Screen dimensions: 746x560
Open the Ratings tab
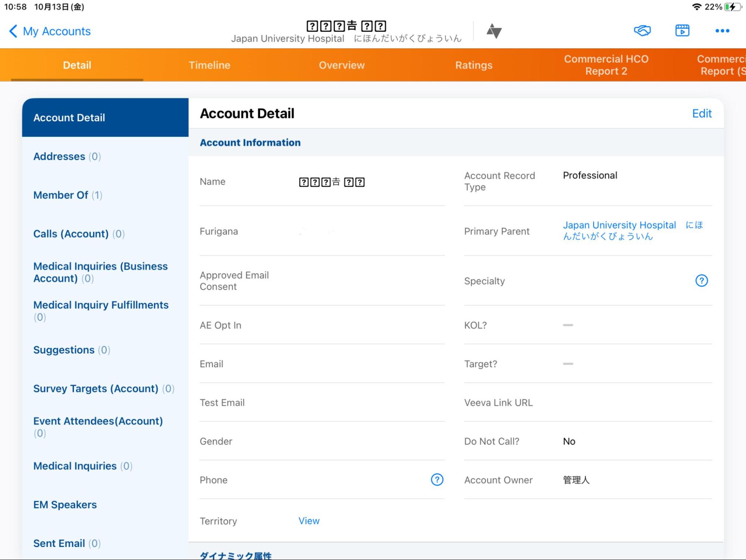click(x=474, y=65)
